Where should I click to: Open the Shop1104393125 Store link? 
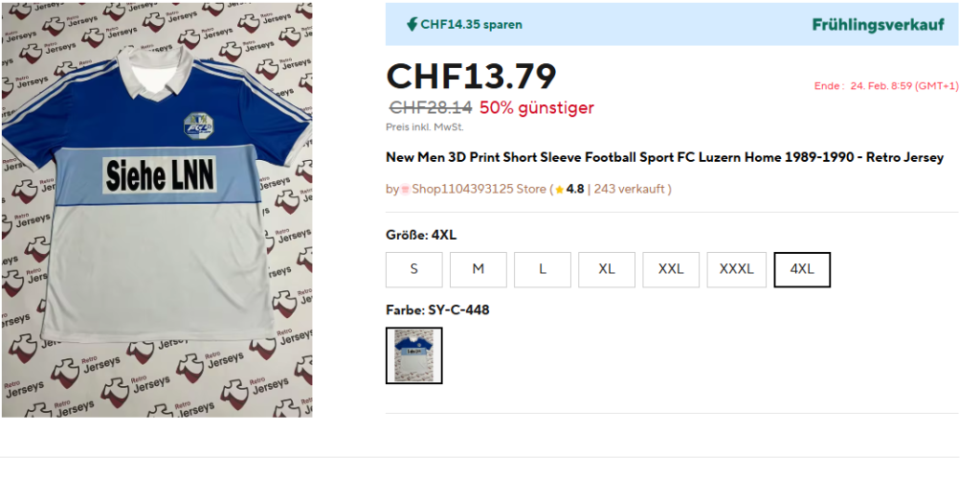click(x=479, y=190)
